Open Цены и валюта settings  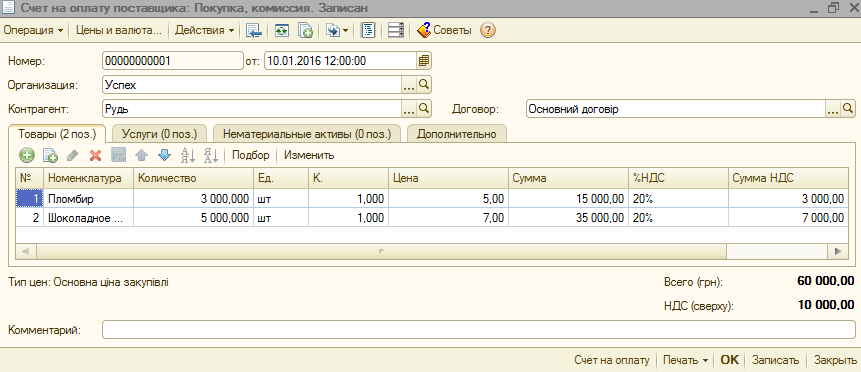[119, 31]
